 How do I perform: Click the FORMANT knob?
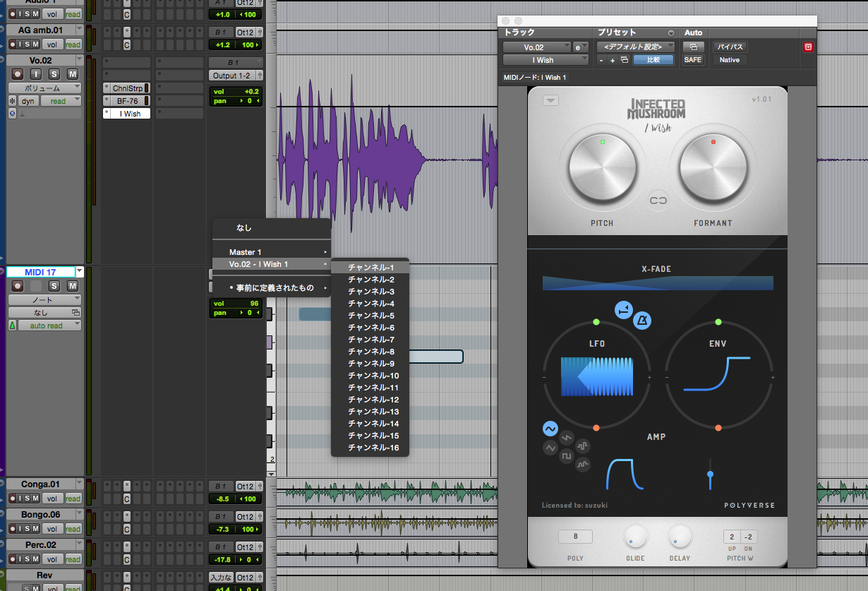tap(713, 167)
